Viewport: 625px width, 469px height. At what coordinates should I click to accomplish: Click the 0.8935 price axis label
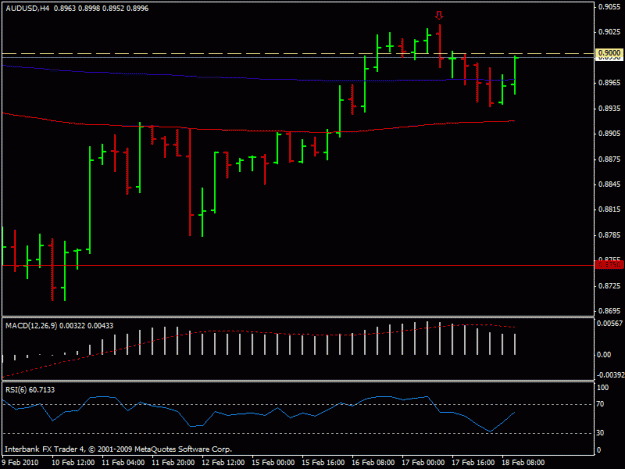pyautogui.click(x=609, y=108)
